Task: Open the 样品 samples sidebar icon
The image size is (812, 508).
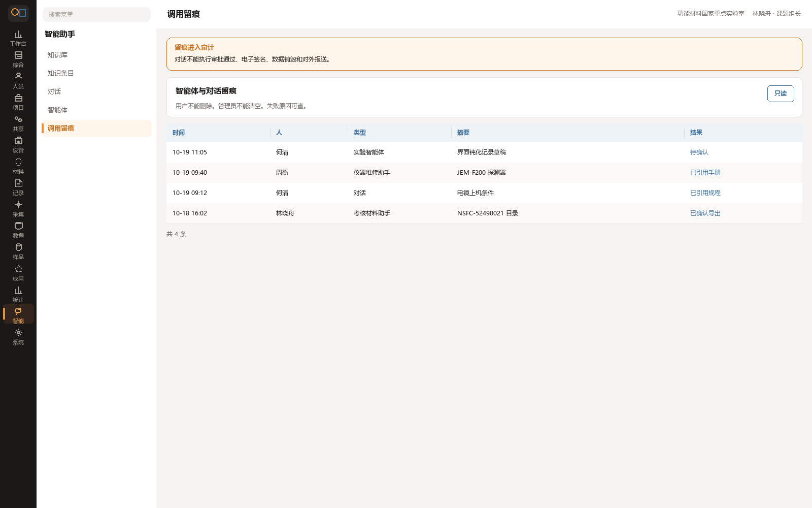Action: (x=18, y=251)
